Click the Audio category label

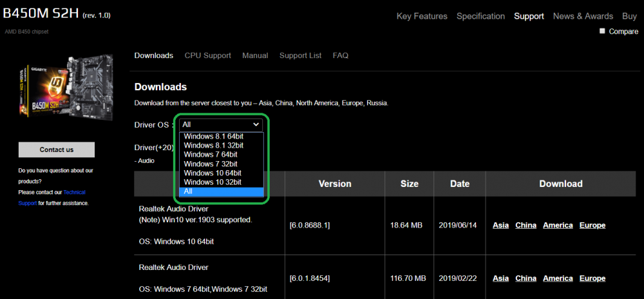(144, 161)
